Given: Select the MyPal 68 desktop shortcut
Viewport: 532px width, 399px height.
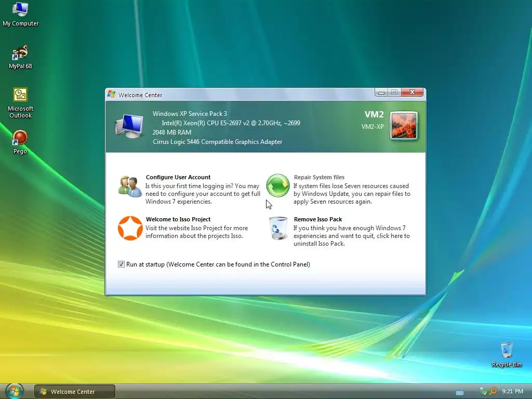Looking at the screenshot, I should [x=20, y=57].
